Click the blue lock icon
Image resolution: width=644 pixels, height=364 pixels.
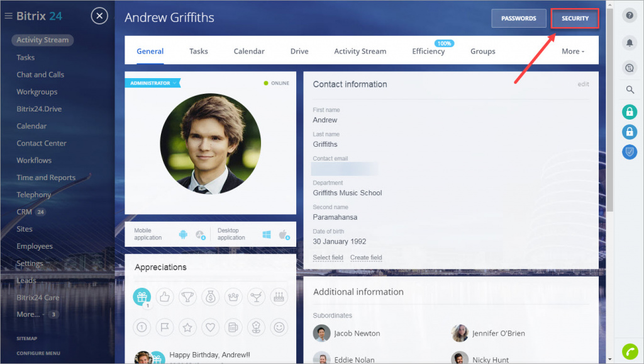coord(629,132)
